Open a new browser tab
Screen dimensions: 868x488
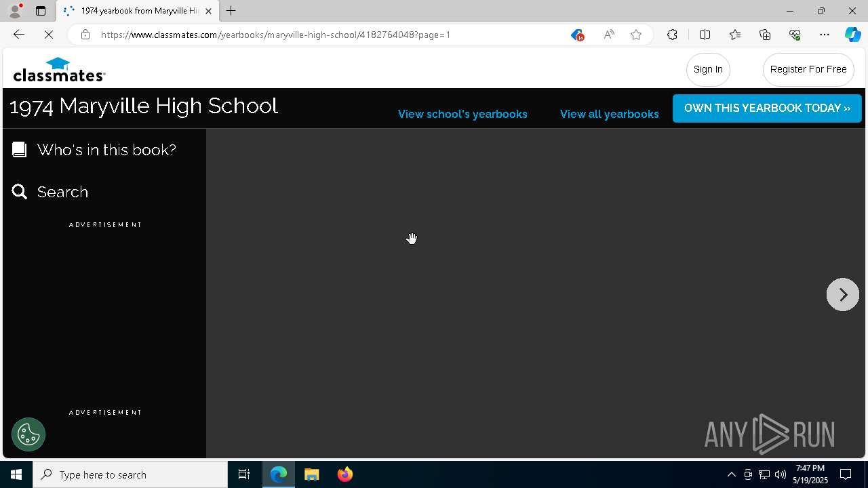click(x=231, y=11)
